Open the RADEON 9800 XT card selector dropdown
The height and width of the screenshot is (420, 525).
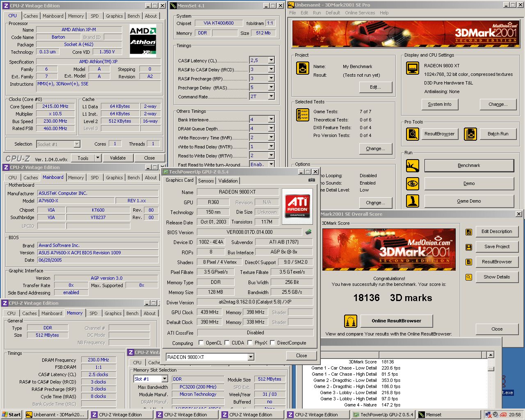[251, 357]
